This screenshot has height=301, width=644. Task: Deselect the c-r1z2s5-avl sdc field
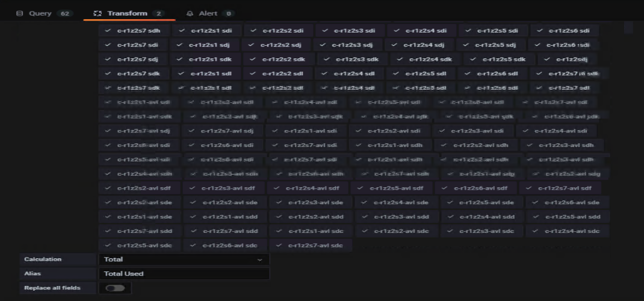(140, 246)
